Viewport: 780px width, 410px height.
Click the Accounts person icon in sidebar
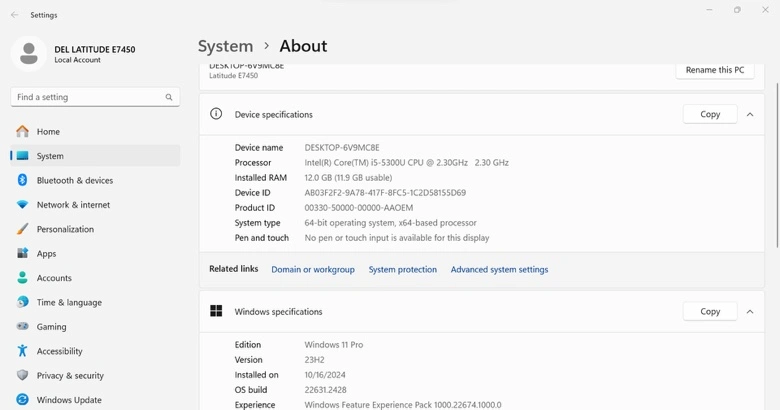22,278
